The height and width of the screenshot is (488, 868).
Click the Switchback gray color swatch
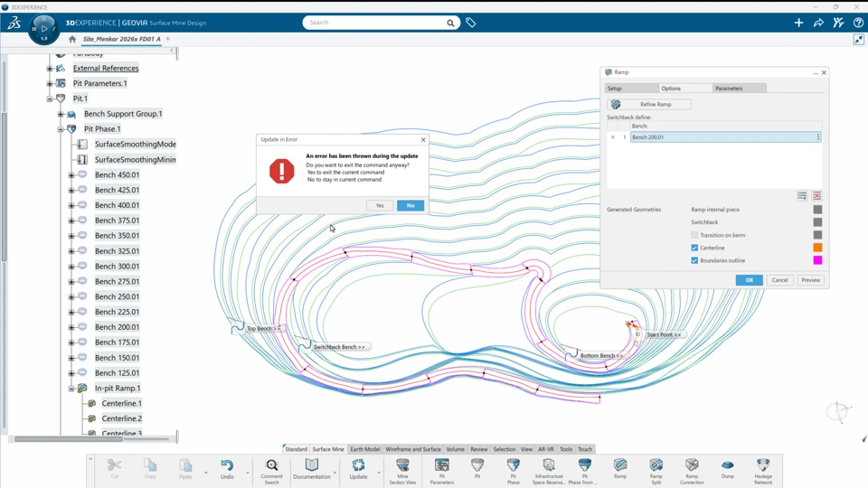coord(817,222)
